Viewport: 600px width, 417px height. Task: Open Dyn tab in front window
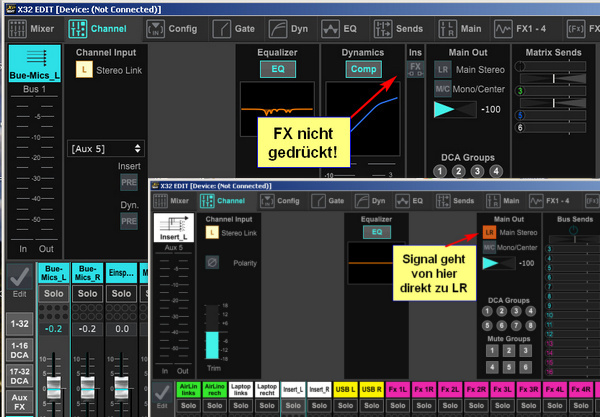click(370, 201)
